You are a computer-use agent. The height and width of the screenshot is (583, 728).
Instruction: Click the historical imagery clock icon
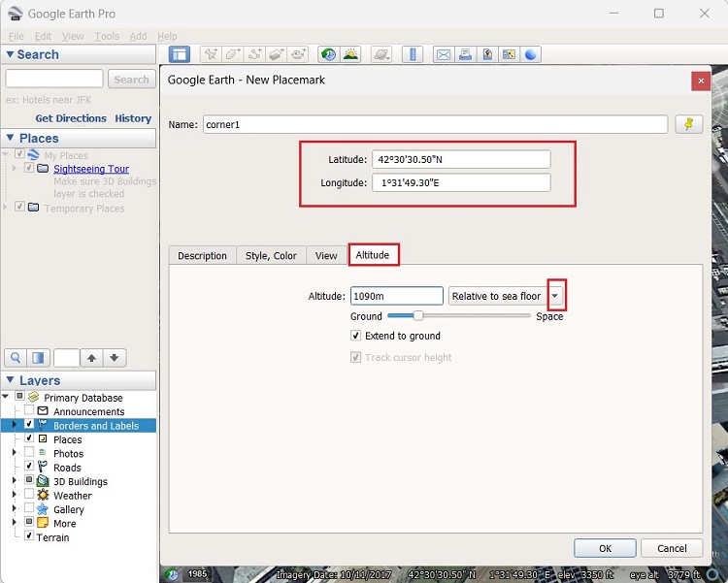[328, 55]
